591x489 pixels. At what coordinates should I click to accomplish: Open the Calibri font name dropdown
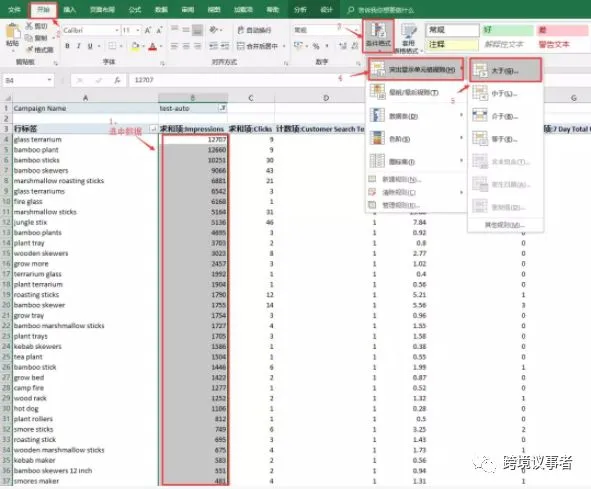coord(117,30)
